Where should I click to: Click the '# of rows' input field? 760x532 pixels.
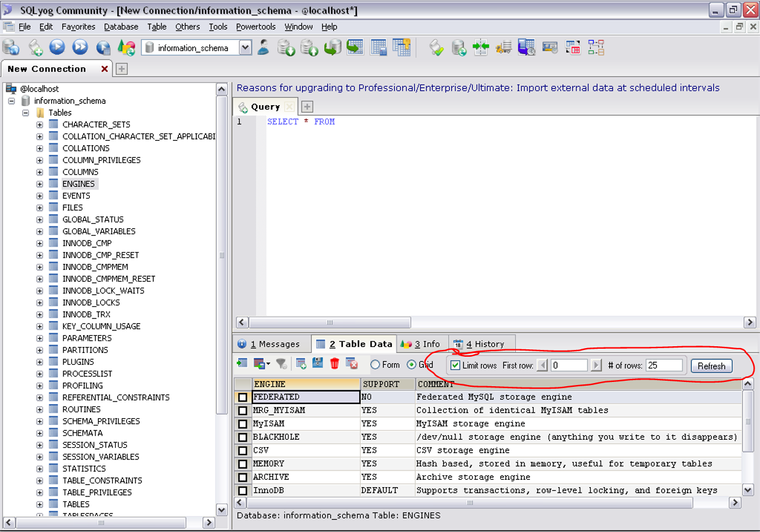[x=664, y=365]
